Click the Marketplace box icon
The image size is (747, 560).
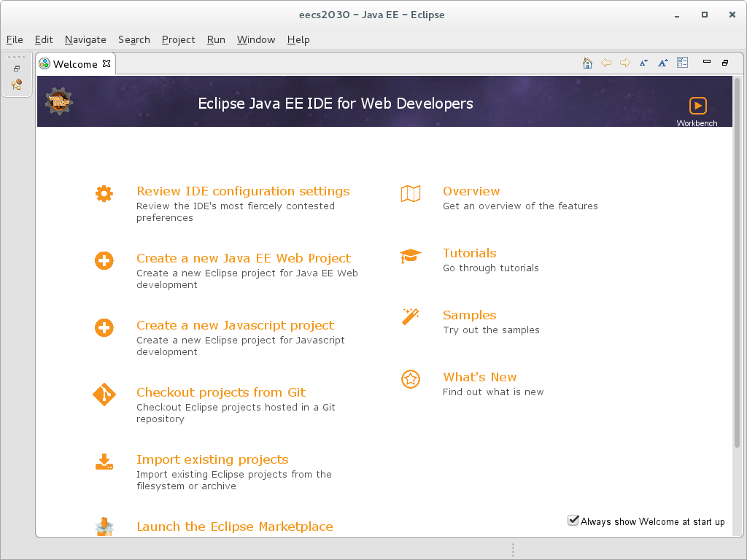[x=104, y=526]
